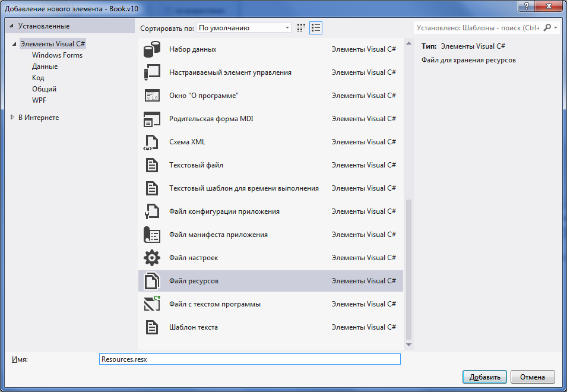Pick the Файл настроек gear icon
Viewport: 567px width, 392px height.
tap(152, 258)
